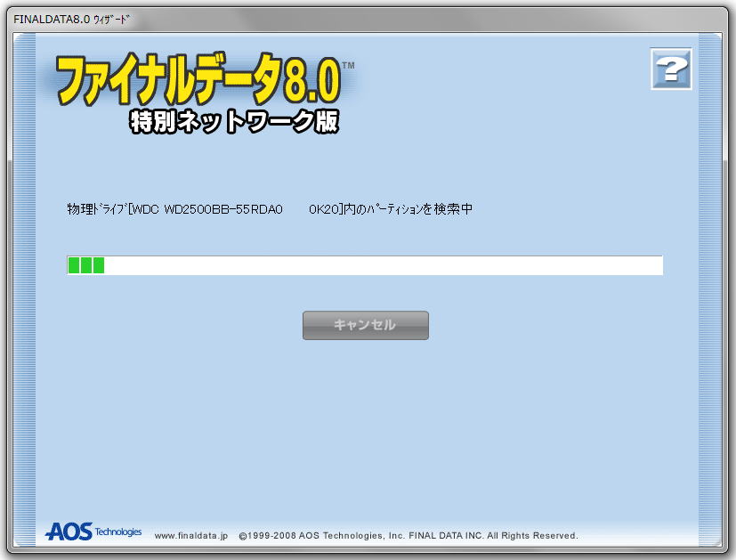Click the 物理ドライブ label in status text
Screen dimensions: 736x560
[97, 210]
